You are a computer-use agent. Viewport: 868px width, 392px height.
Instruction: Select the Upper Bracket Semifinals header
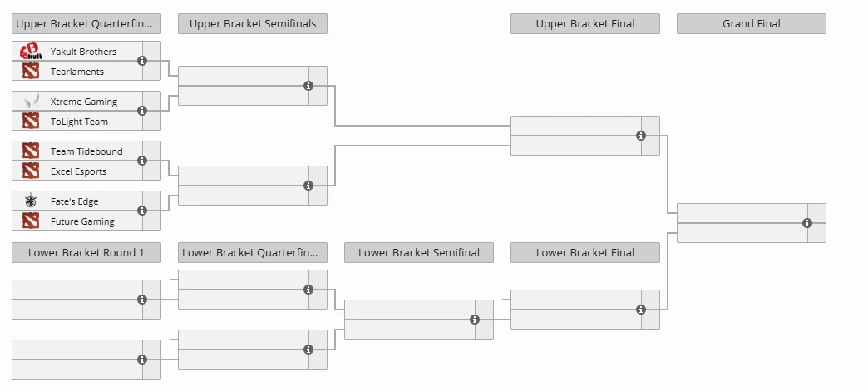(253, 24)
